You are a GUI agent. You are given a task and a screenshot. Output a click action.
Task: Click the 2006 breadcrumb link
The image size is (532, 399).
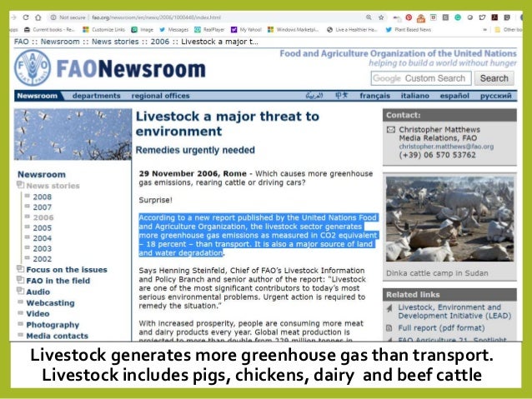[x=160, y=42]
